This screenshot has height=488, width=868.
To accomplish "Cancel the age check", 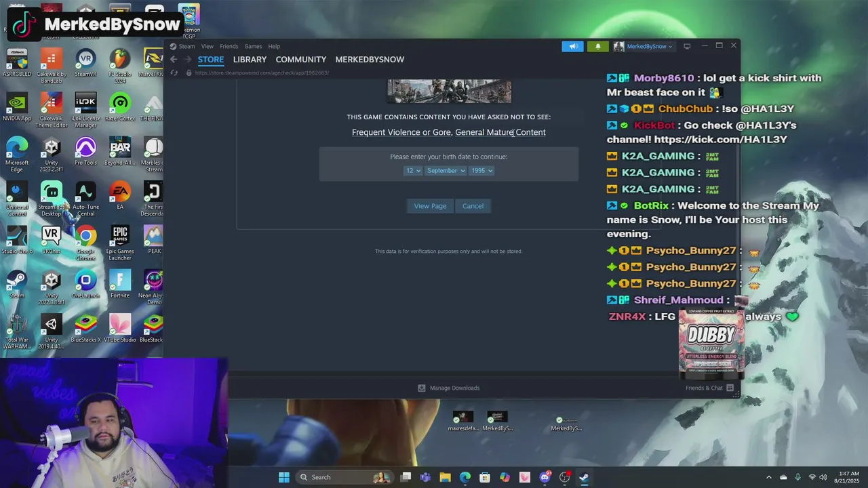I will pos(473,206).
